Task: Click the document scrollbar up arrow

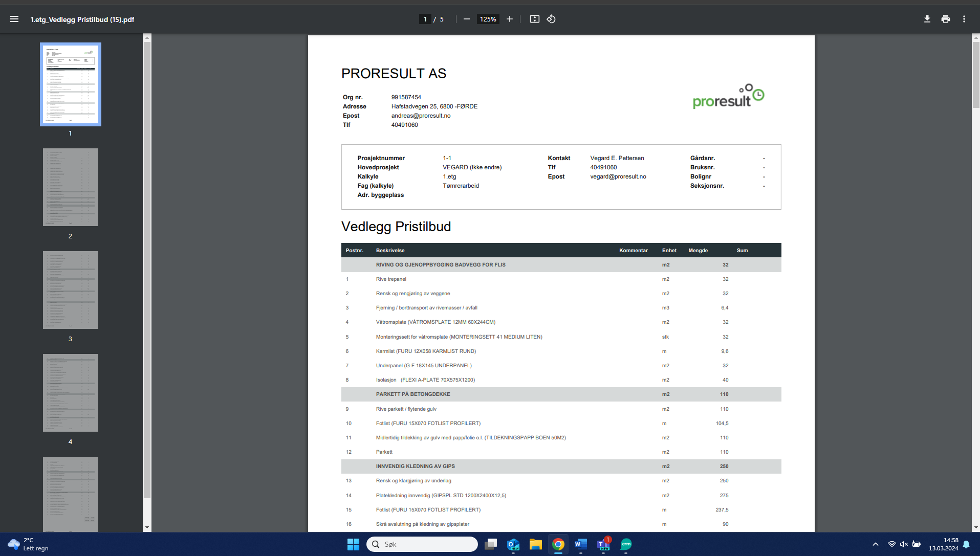Action: tap(976, 37)
